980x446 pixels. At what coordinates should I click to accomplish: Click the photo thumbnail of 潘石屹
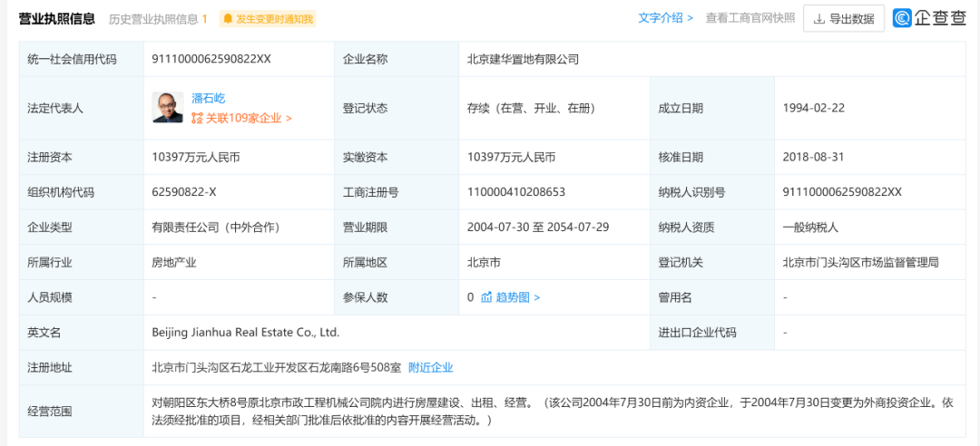pos(168,108)
